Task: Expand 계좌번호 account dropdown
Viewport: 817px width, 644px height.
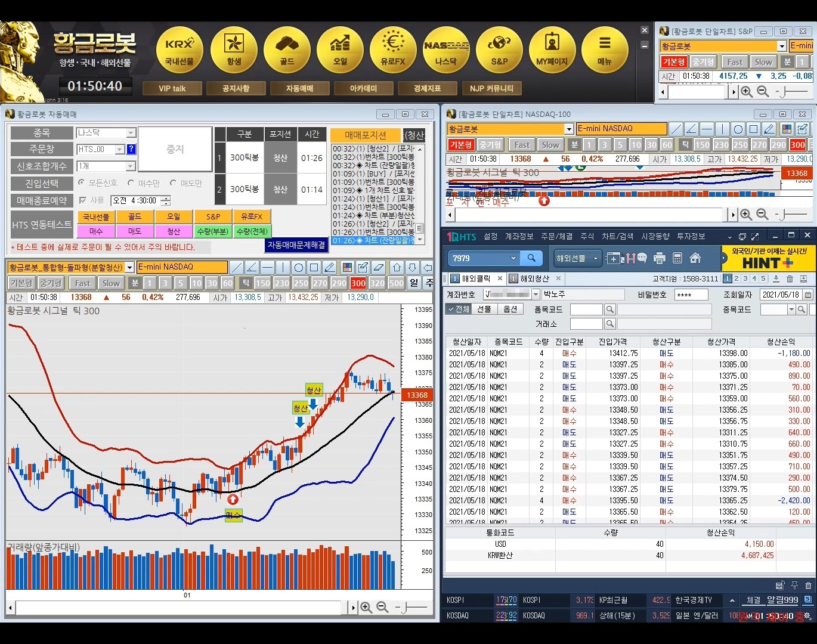Action: tap(536, 294)
